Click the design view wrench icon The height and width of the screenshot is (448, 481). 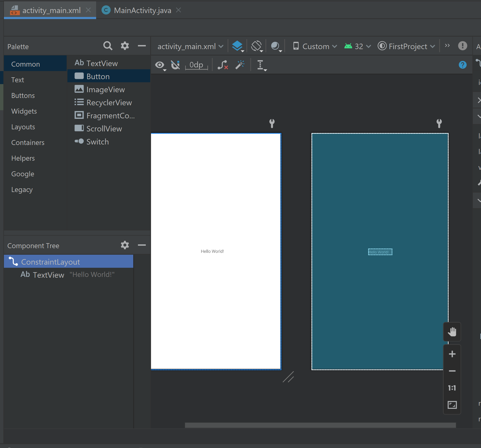coord(272,123)
